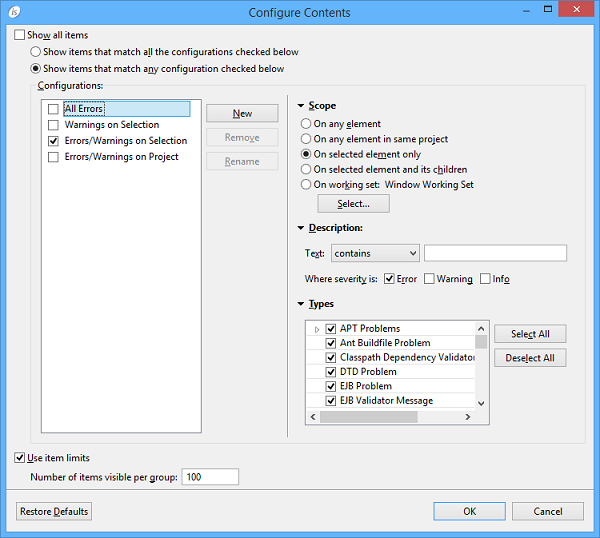This screenshot has width=600, height=538.
Task: Enable the Show all items checkbox
Action: 20,35
